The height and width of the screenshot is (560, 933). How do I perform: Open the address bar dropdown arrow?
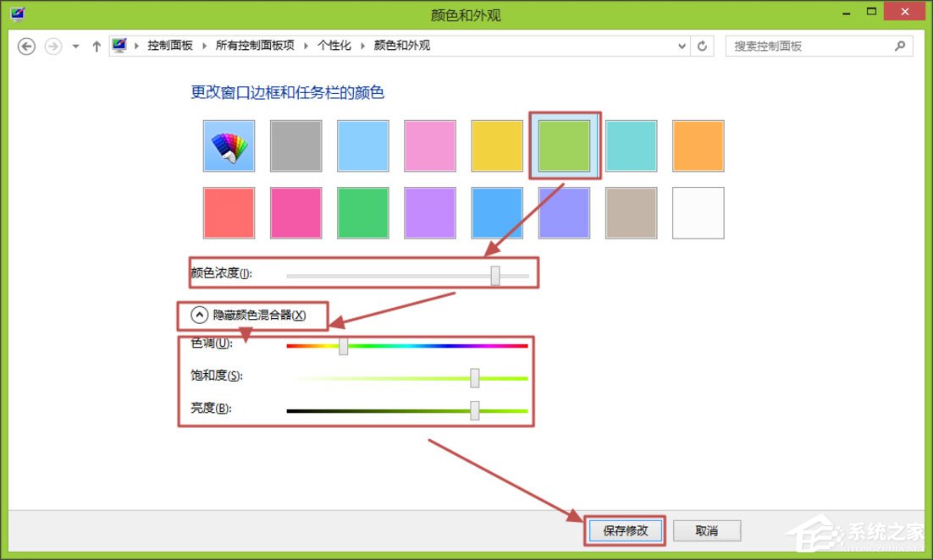(x=681, y=46)
